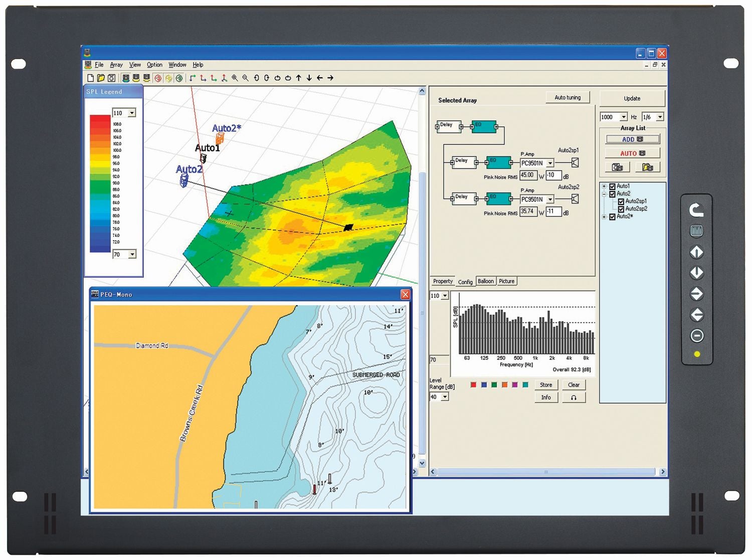Screen dimensions: 752x560
Task: Click the New file toolbar icon
Action: 91,78
